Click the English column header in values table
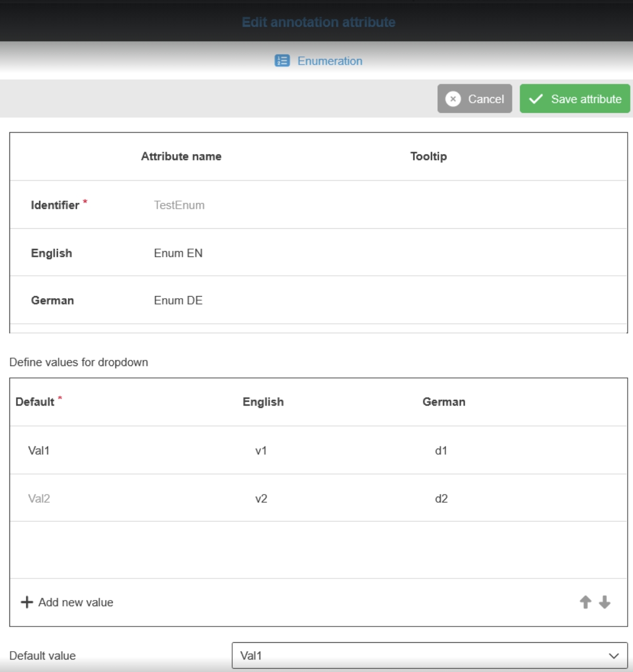This screenshot has height=672, width=633. [x=263, y=402]
